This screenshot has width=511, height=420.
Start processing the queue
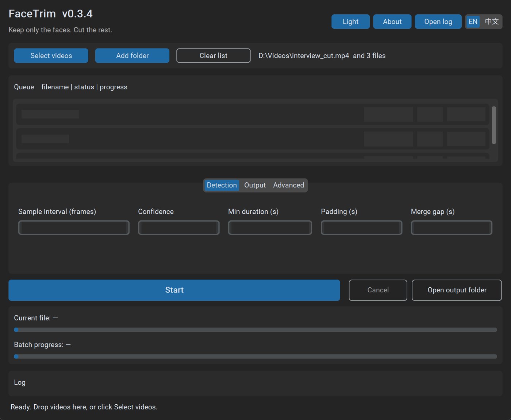174,290
